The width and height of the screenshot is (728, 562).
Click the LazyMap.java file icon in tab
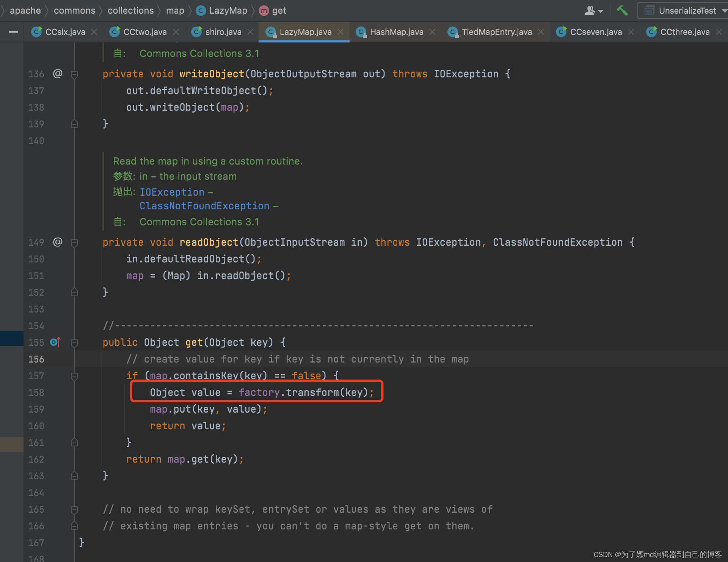[271, 32]
